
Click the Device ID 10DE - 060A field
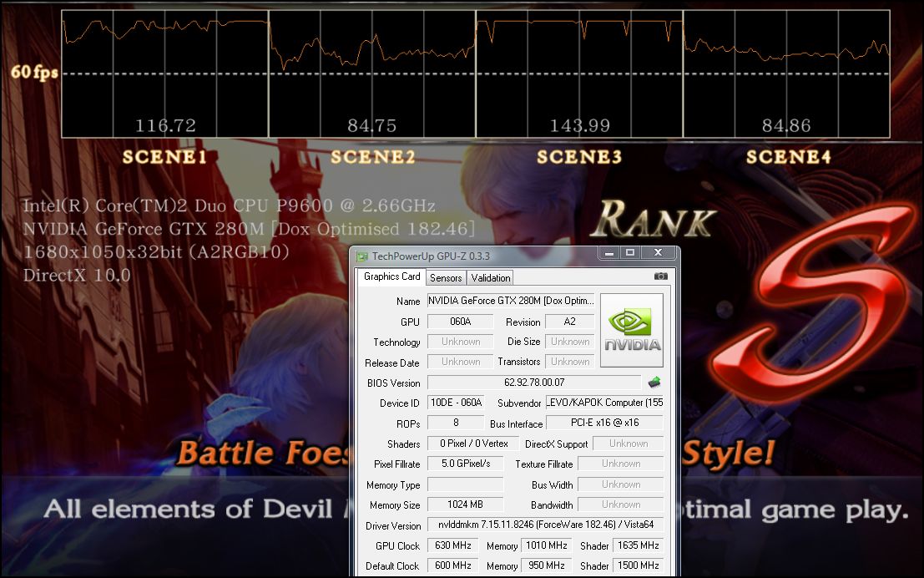(x=456, y=403)
